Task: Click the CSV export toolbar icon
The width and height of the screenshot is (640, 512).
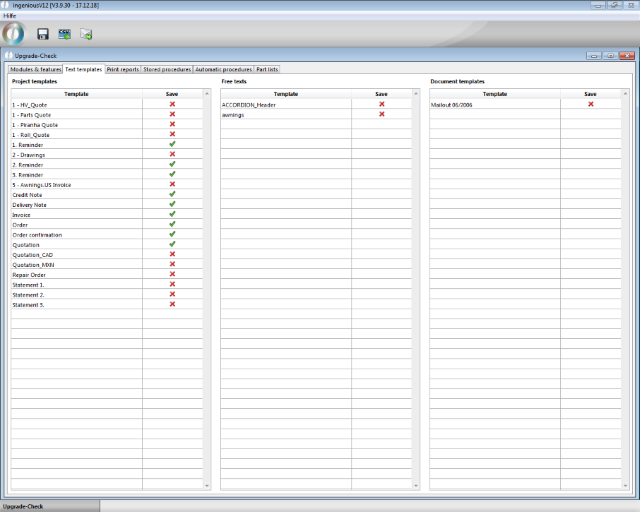Action: point(64,34)
